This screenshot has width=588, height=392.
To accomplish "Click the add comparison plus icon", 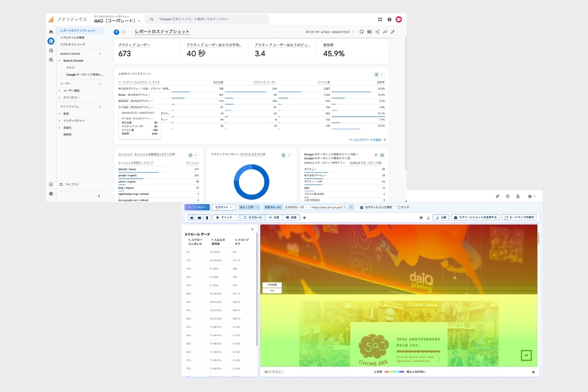I will (123, 32).
